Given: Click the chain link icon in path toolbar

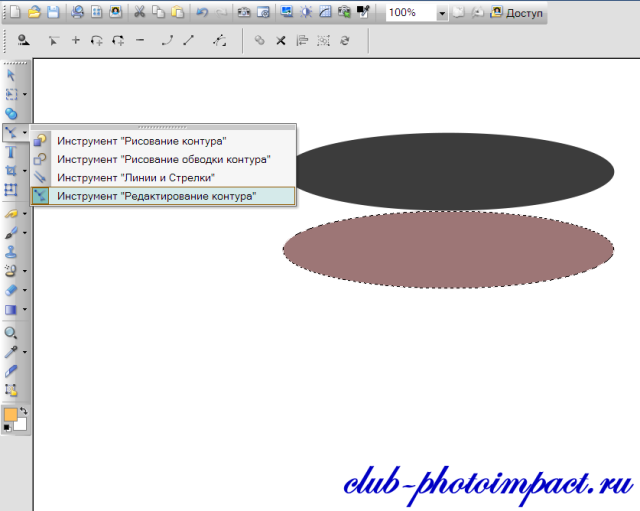Looking at the screenshot, I should pyautogui.click(x=260, y=40).
